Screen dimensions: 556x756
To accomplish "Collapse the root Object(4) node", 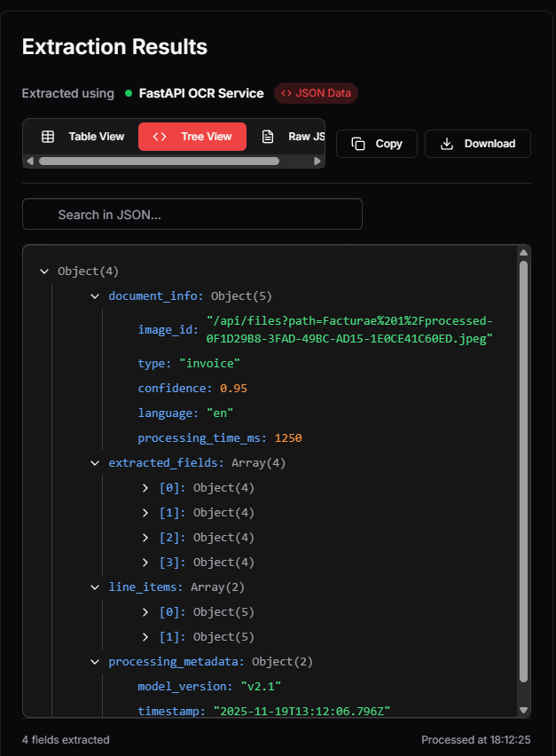I will click(x=44, y=272).
